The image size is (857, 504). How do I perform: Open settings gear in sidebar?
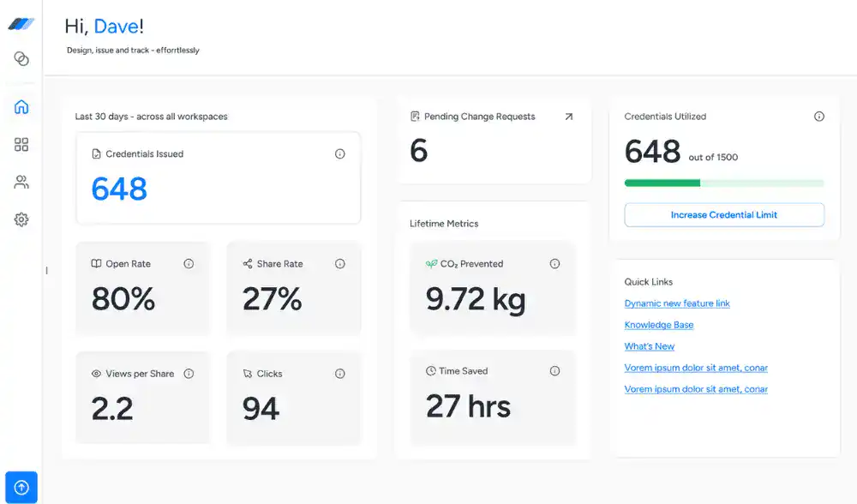coord(21,219)
